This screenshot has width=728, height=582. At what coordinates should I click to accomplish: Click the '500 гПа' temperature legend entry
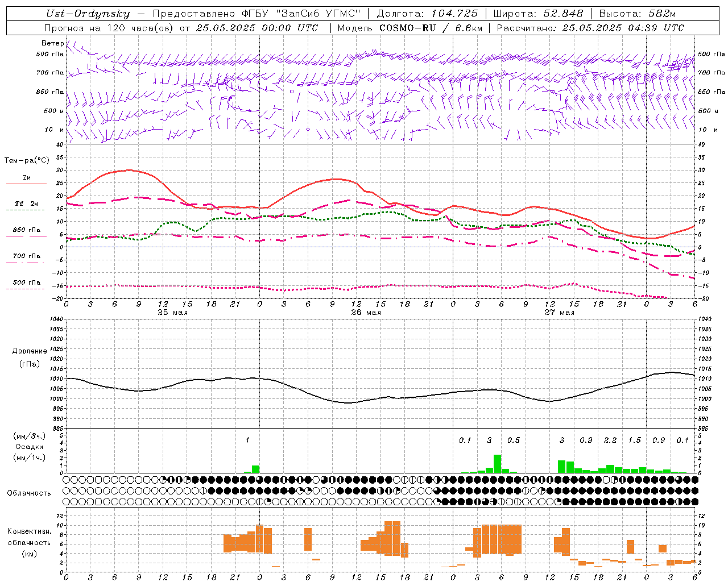(x=27, y=282)
